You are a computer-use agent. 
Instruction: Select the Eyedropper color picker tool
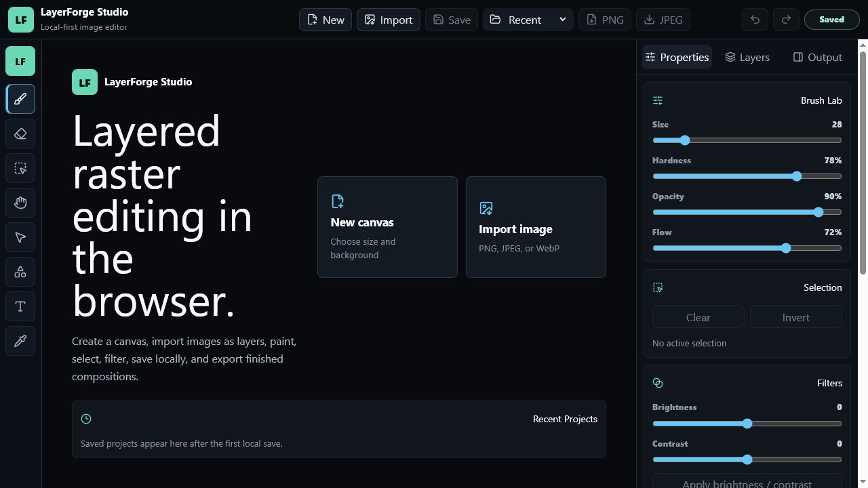[20, 341]
